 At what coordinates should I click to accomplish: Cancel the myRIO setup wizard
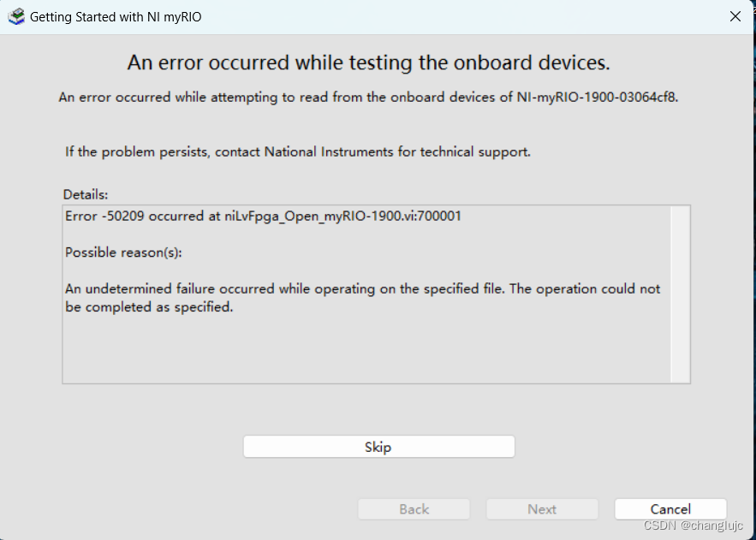click(670, 509)
